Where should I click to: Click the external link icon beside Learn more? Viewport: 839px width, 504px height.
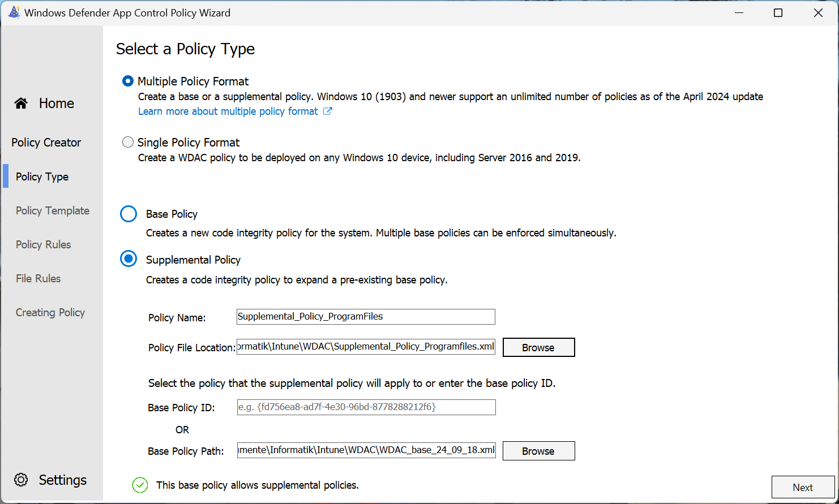pos(327,111)
